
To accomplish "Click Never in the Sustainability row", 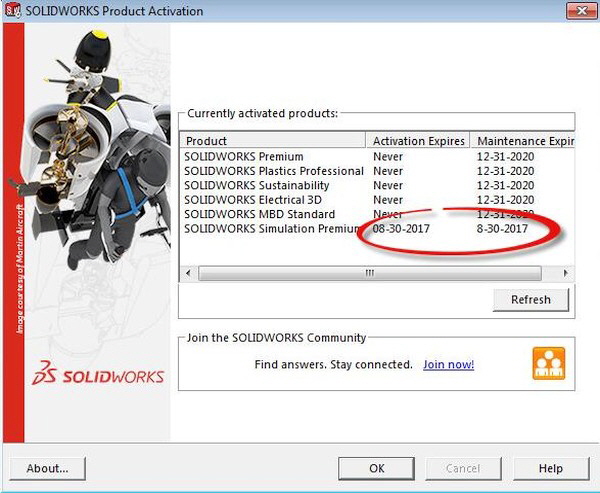I will pyautogui.click(x=388, y=185).
